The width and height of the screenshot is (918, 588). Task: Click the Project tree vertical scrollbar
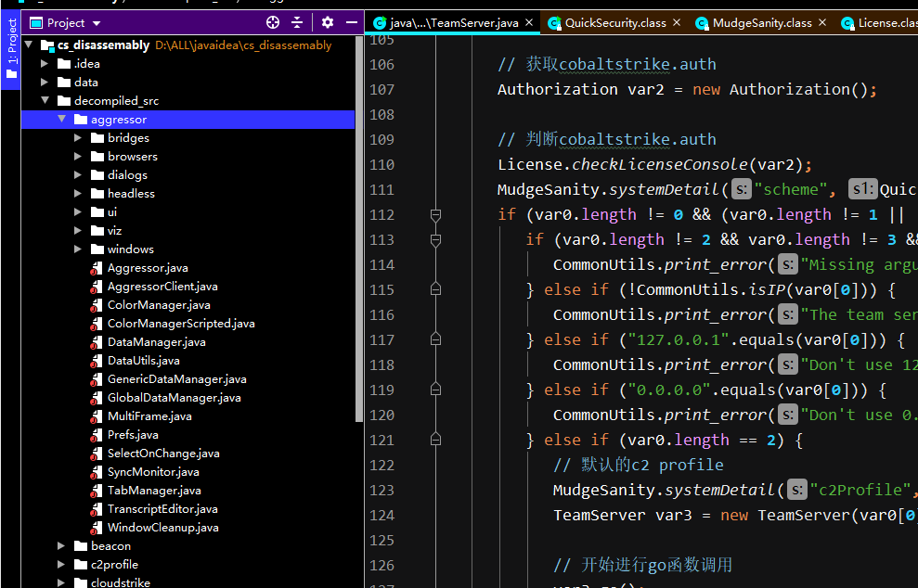(358, 232)
